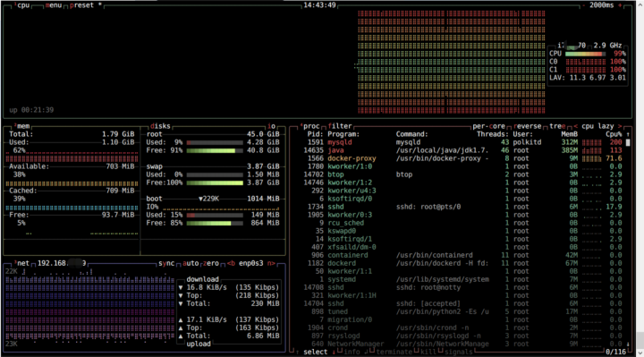Image resolution: width=644 pixels, height=357 pixels.
Task: Move selection down with the arrow after select
Action: coord(334,352)
